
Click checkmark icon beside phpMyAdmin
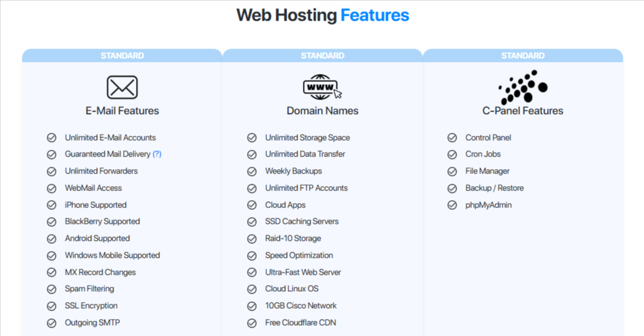point(452,205)
